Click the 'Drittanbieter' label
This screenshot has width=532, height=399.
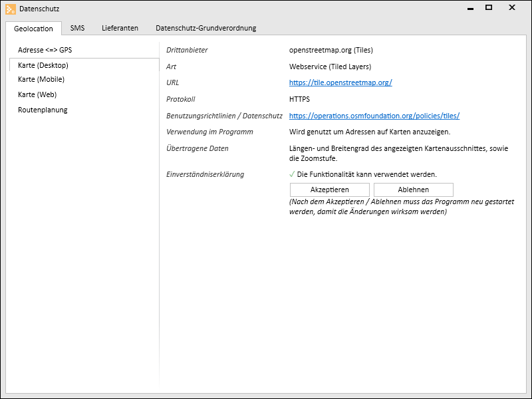187,51
